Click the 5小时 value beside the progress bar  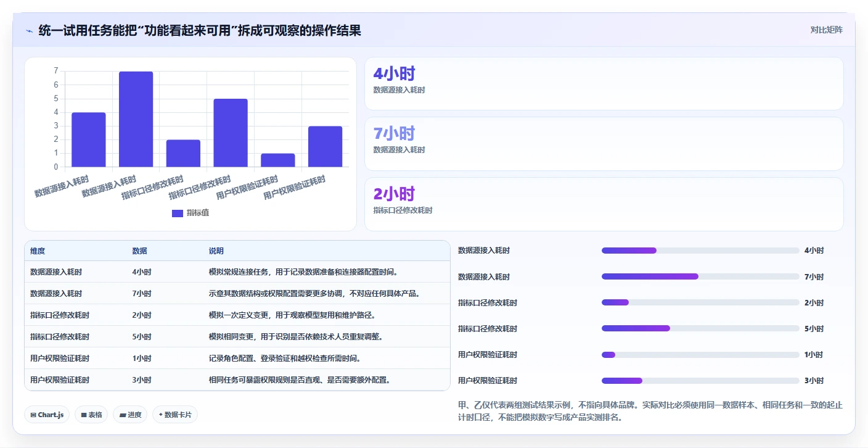coord(814,328)
